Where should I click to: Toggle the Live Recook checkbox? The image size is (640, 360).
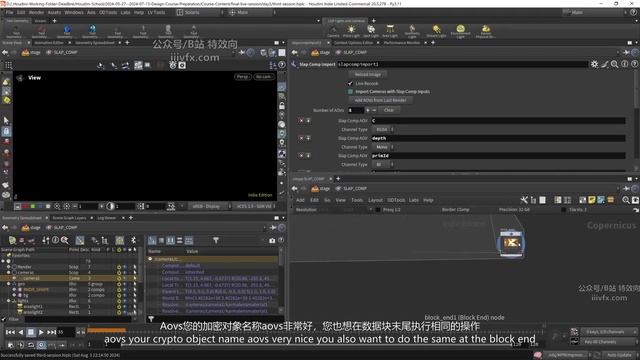350,83
